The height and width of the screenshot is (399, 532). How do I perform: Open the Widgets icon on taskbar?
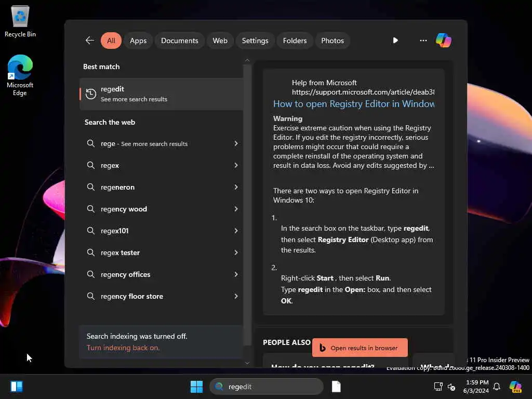[x=17, y=387]
